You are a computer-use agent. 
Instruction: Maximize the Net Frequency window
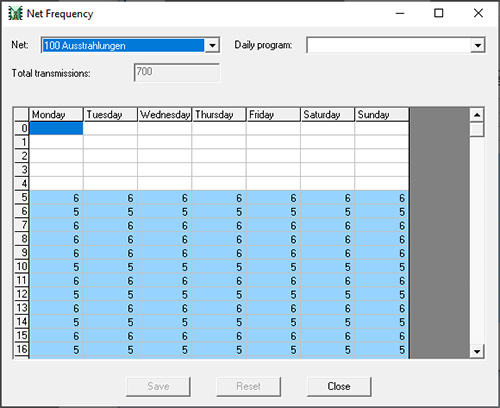click(x=439, y=13)
